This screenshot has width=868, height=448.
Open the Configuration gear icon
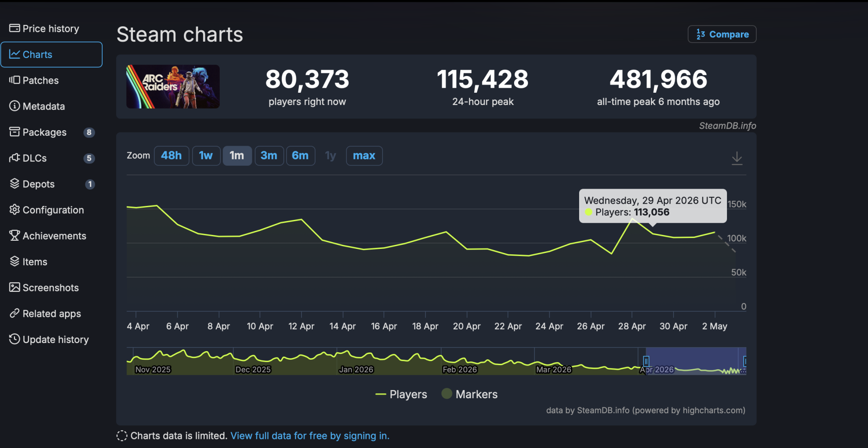pyautogui.click(x=14, y=210)
